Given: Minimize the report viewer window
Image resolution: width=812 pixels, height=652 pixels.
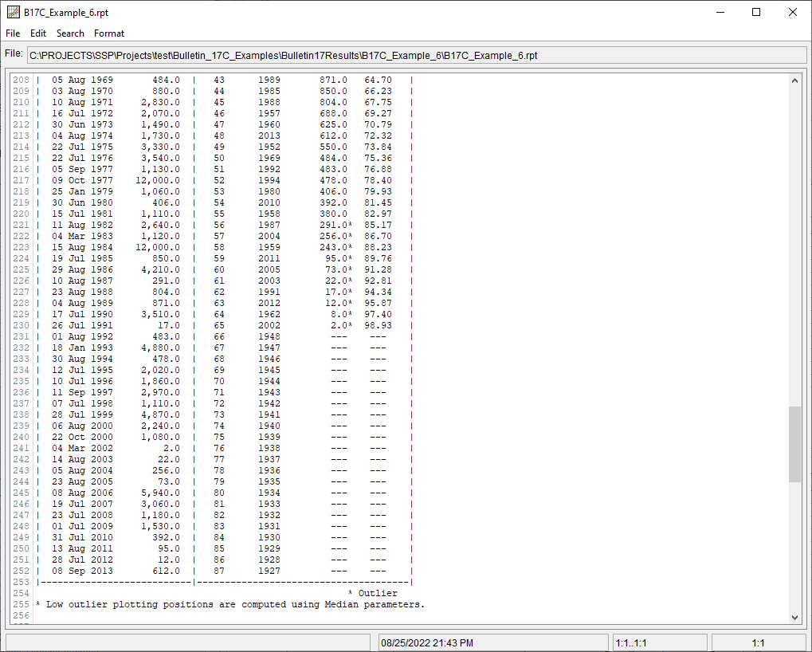Looking at the screenshot, I should [720, 12].
